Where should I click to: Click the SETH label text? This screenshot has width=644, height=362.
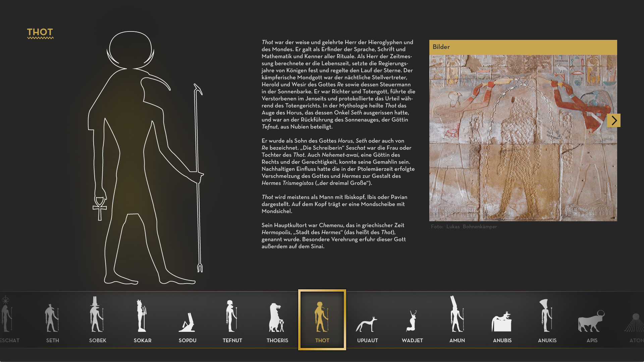[53, 341]
